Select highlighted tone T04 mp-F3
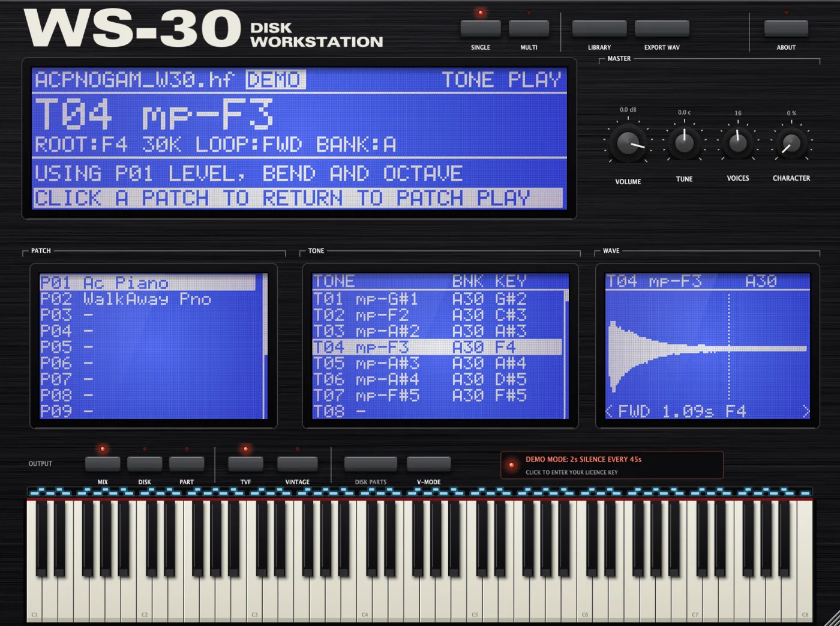This screenshot has width=840, height=626. pyautogui.click(x=437, y=347)
